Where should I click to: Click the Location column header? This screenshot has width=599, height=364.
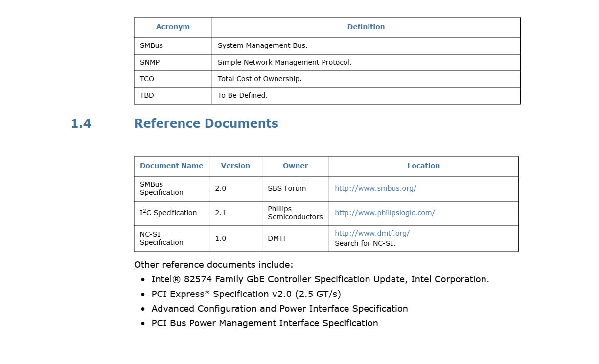click(x=423, y=166)
